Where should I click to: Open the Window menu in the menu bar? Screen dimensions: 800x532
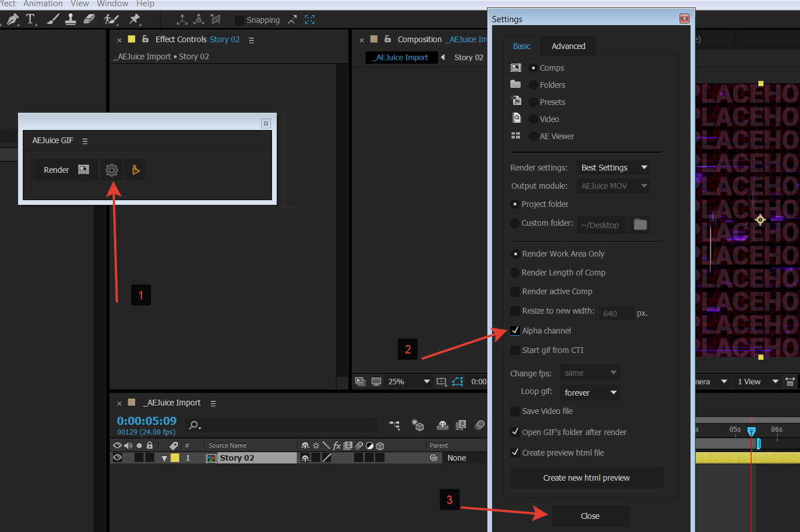click(112, 3)
